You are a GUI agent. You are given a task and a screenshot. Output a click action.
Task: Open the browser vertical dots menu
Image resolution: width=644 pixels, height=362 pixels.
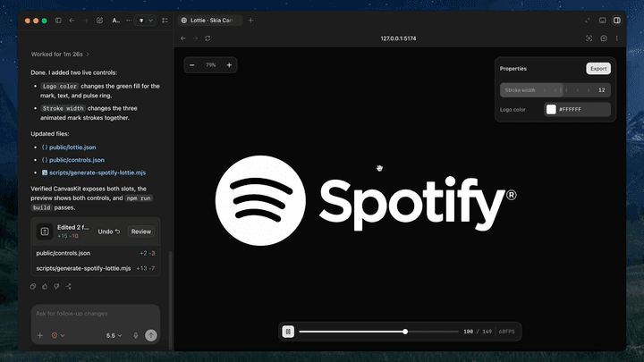point(617,38)
